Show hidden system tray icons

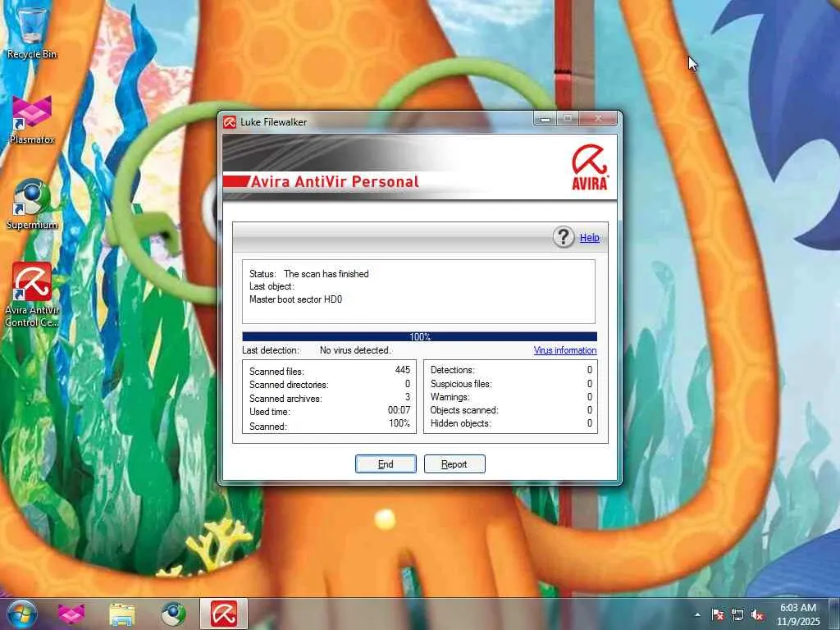(697, 614)
